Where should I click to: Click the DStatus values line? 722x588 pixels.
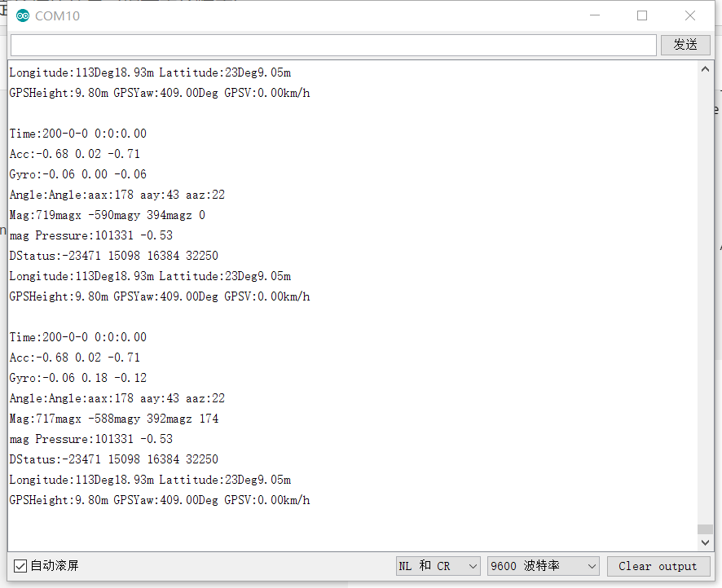(x=113, y=255)
